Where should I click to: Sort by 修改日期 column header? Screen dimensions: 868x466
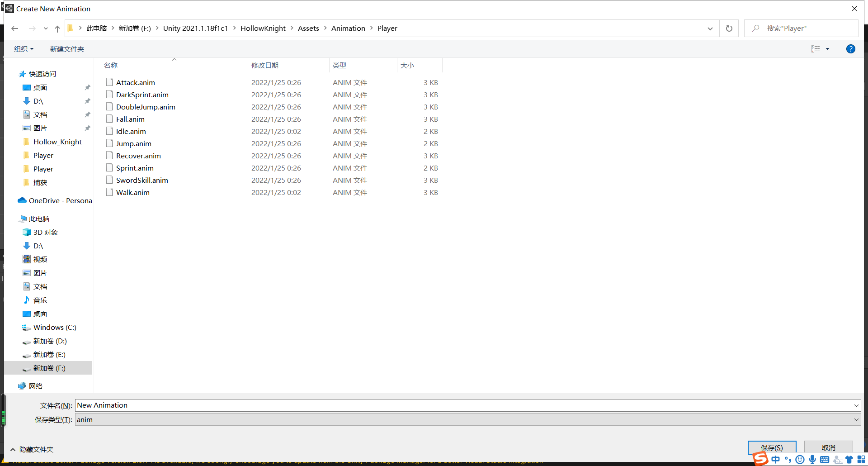coord(265,65)
